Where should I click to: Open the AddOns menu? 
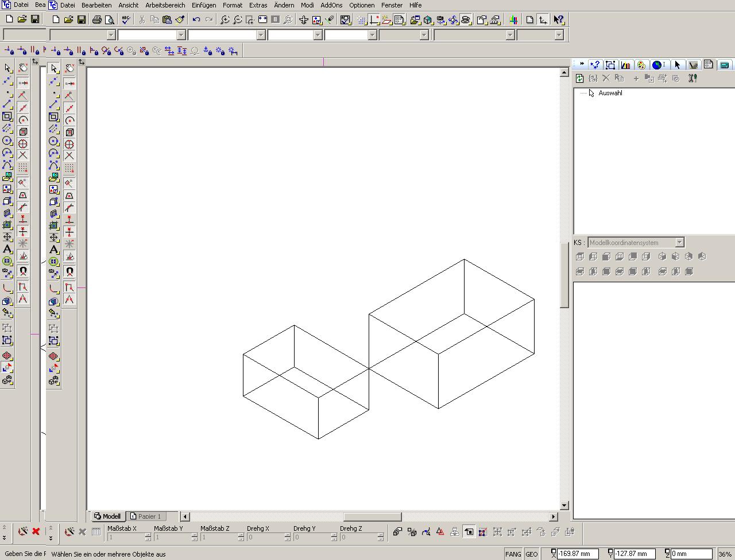tap(331, 5)
